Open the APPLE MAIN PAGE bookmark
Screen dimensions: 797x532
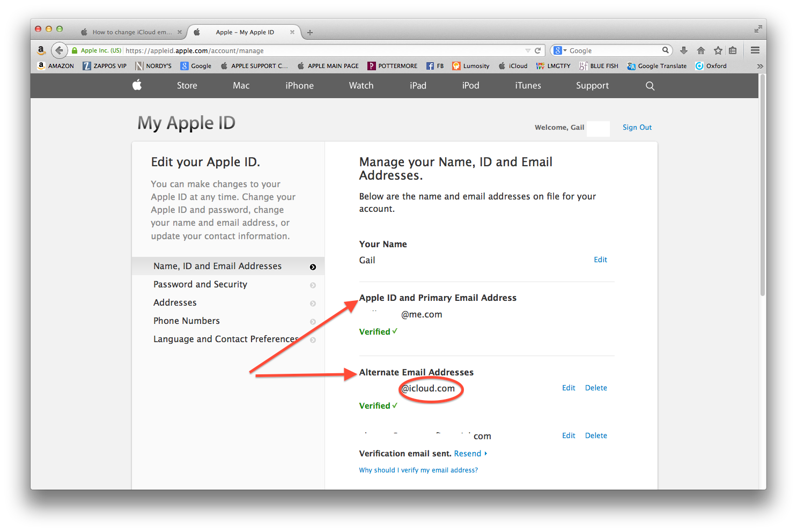pos(328,66)
